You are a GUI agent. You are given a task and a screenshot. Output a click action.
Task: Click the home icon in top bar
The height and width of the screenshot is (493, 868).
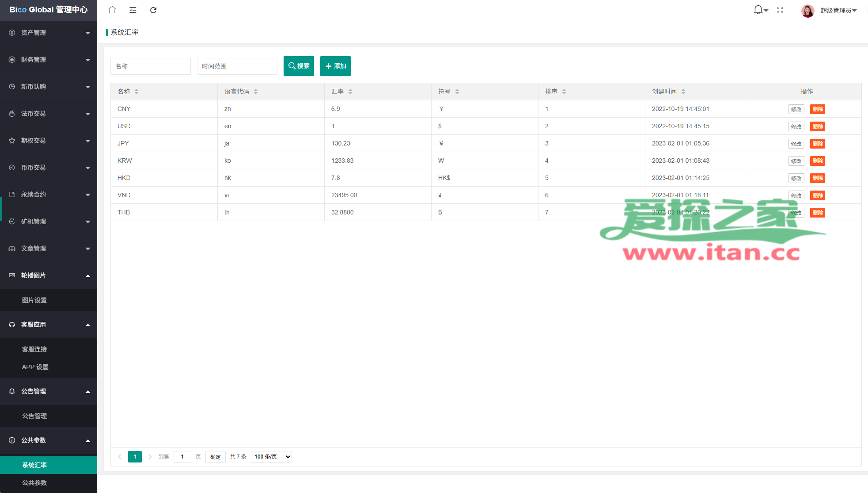[112, 10]
